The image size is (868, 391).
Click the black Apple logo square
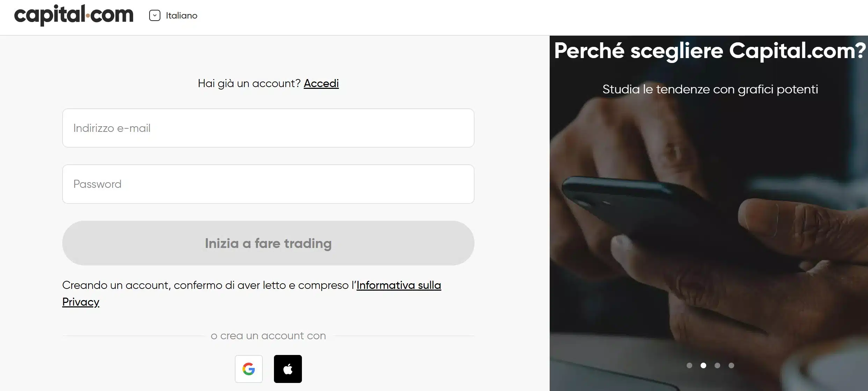coord(288,369)
